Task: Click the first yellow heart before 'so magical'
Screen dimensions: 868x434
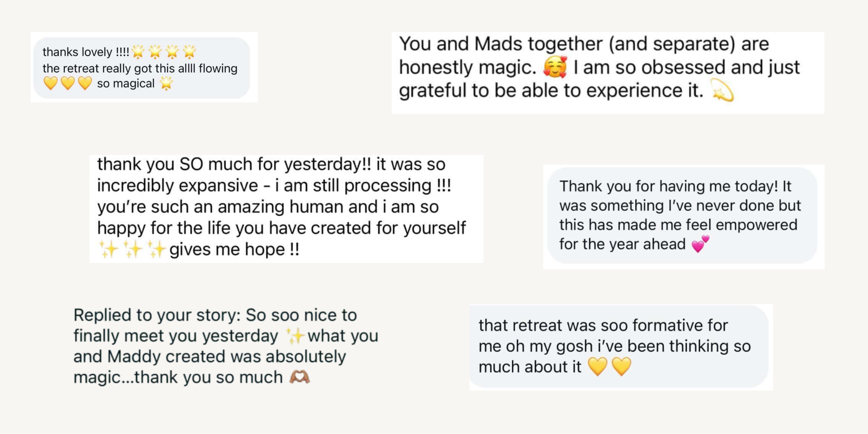Action: (x=51, y=83)
